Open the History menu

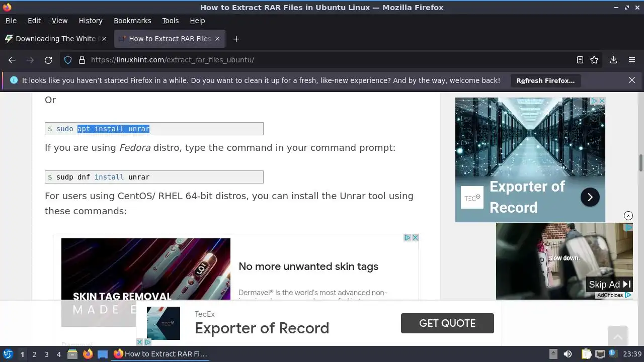click(91, 21)
